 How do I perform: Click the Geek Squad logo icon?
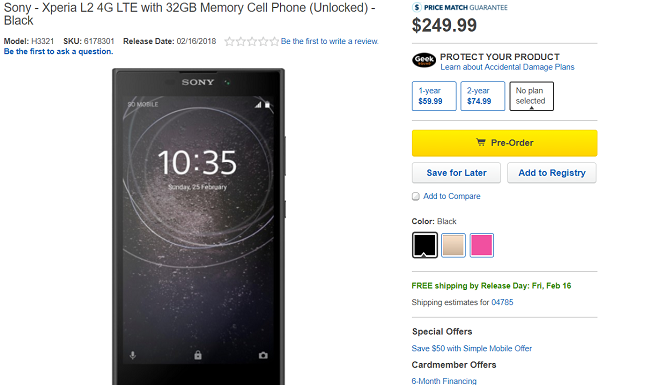point(424,60)
